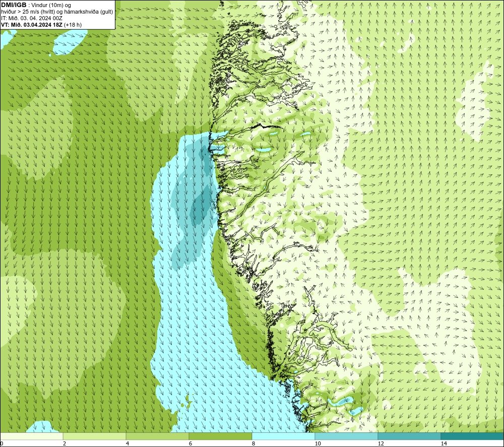The height and width of the screenshot is (447, 504).
Task: Click the legend scale label '2'
Action: 65,444
